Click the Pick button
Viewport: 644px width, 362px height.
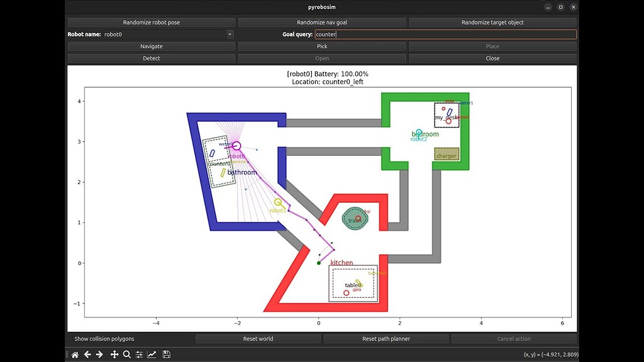click(x=321, y=46)
